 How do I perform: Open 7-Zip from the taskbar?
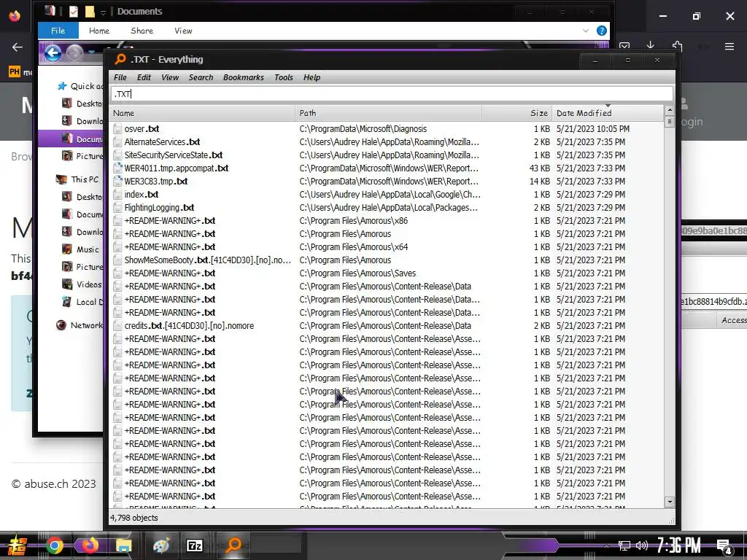[x=194, y=545]
